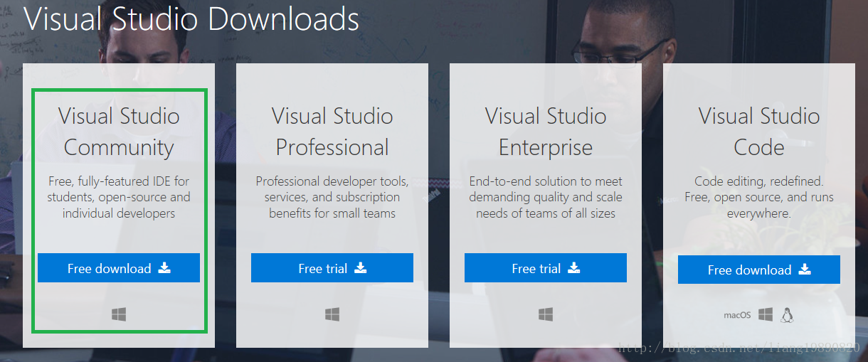The image size is (868, 362).
Task: Click Free trial for Visual Studio Enterprise
Action: tap(546, 268)
